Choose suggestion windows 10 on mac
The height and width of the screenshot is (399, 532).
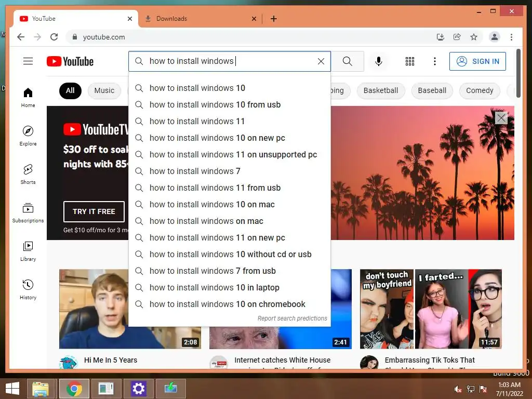(230, 205)
